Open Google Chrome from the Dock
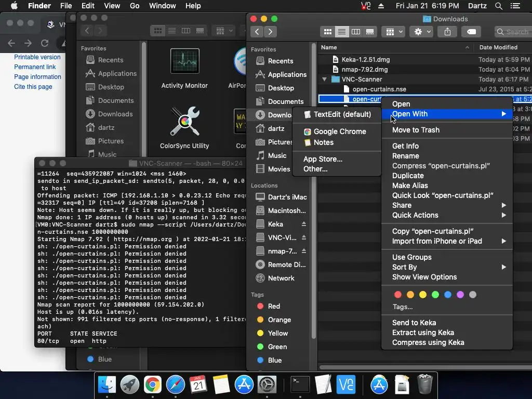 coord(152,385)
